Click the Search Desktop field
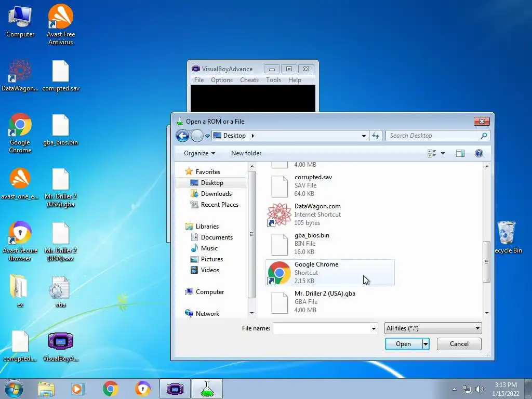 coord(438,136)
